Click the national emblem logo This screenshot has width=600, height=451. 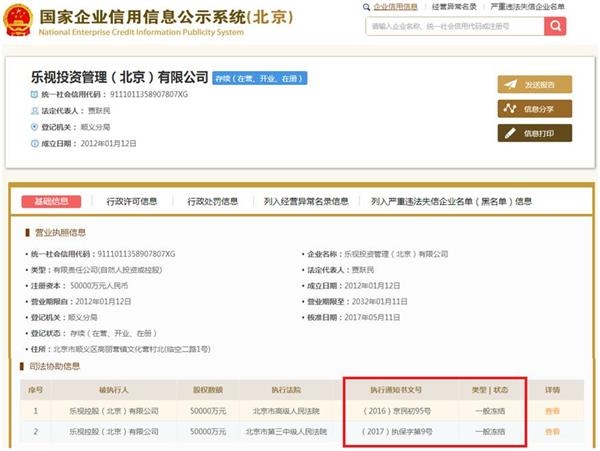(x=17, y=21)
